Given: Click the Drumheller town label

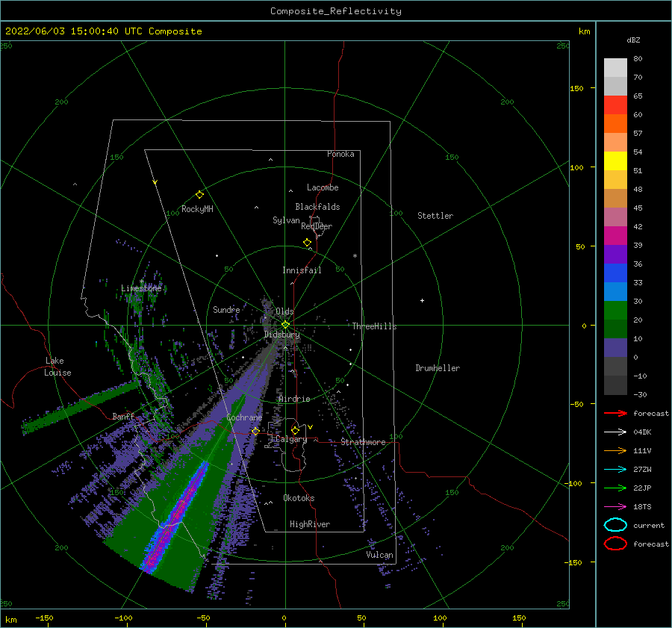Looking at the screenshot, I should click(x=438, y=368).
